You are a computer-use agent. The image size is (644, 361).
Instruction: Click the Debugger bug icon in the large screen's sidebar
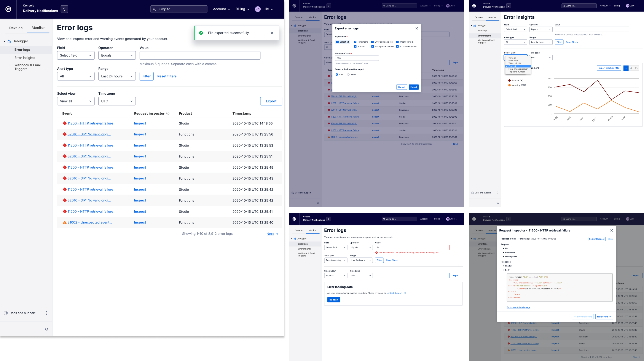click(9, 41)
